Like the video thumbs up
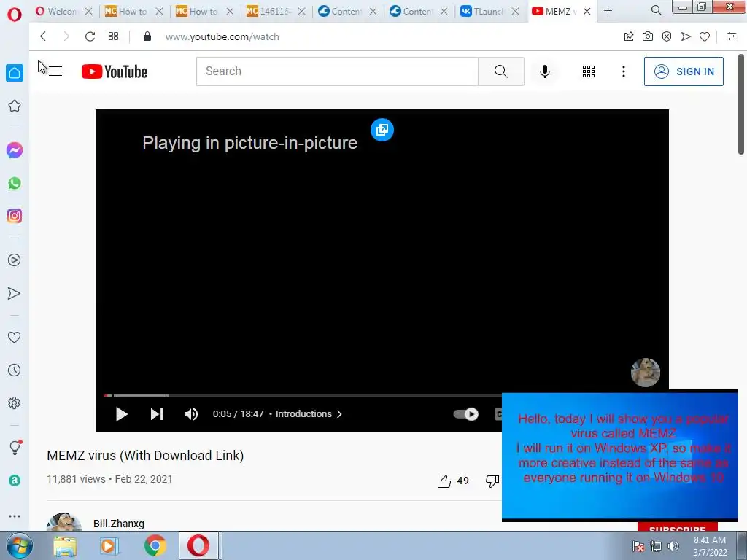The width and height of the screenshot is (747, 560). 444,481
